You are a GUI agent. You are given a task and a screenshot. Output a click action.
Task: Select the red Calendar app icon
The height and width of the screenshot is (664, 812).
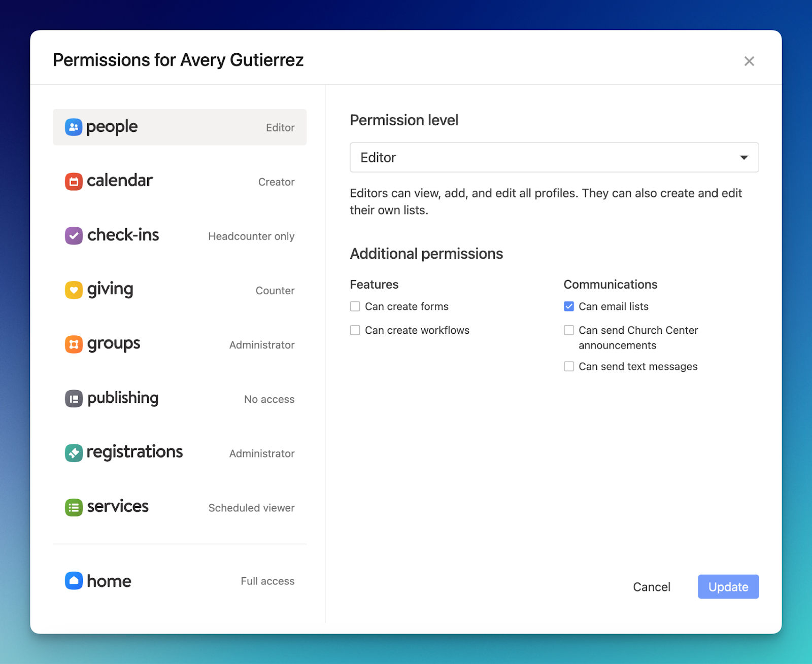74,181
